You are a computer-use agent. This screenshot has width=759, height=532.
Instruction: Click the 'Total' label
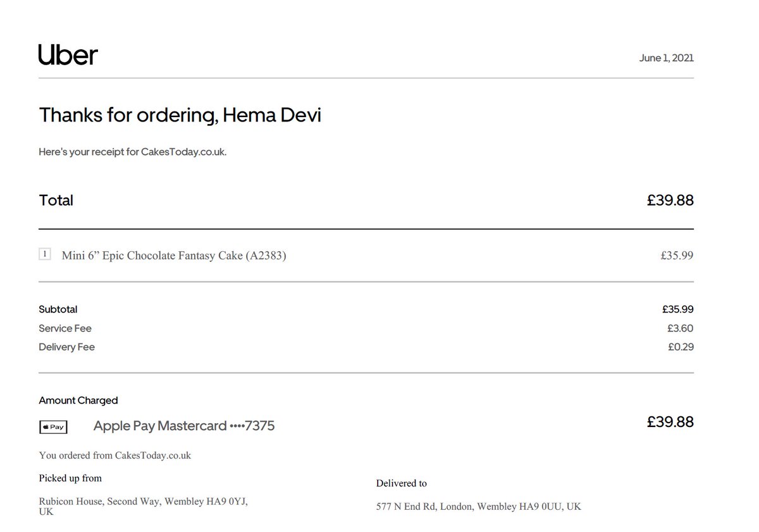click(56, 201)
